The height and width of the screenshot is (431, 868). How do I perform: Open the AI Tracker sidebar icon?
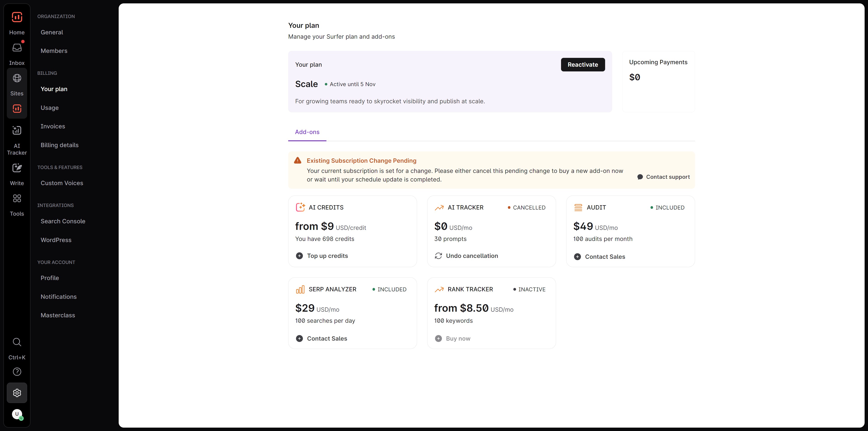coord(17,130)
